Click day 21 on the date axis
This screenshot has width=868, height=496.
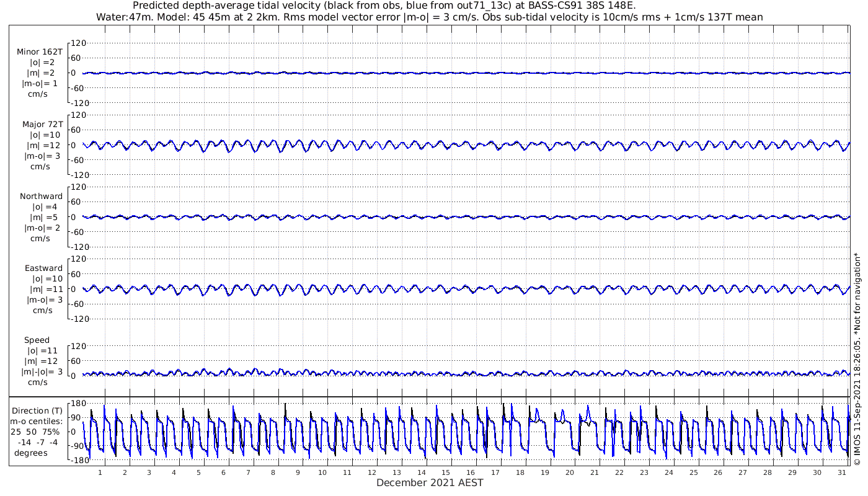pos(595,472)
